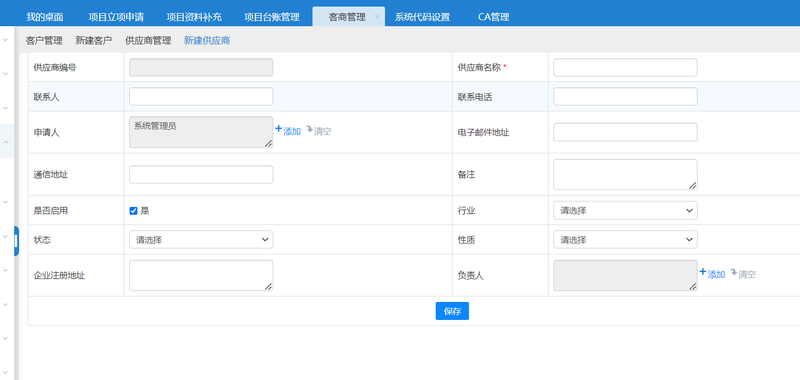Focus the 联系人 input field
This screenshot has width=800, height=380.
201,96
